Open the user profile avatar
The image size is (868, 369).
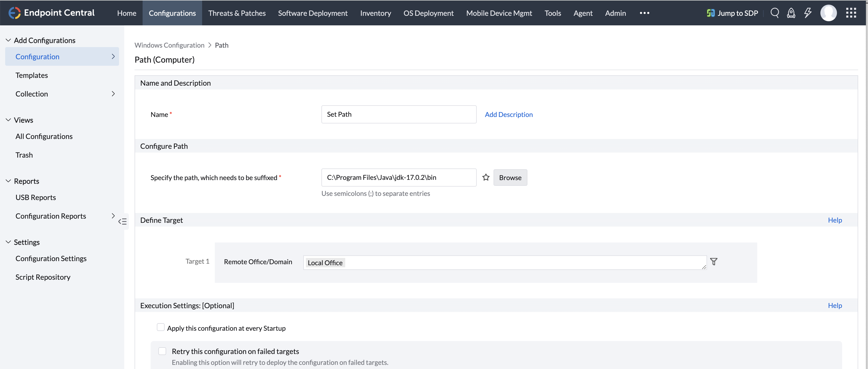828,13
